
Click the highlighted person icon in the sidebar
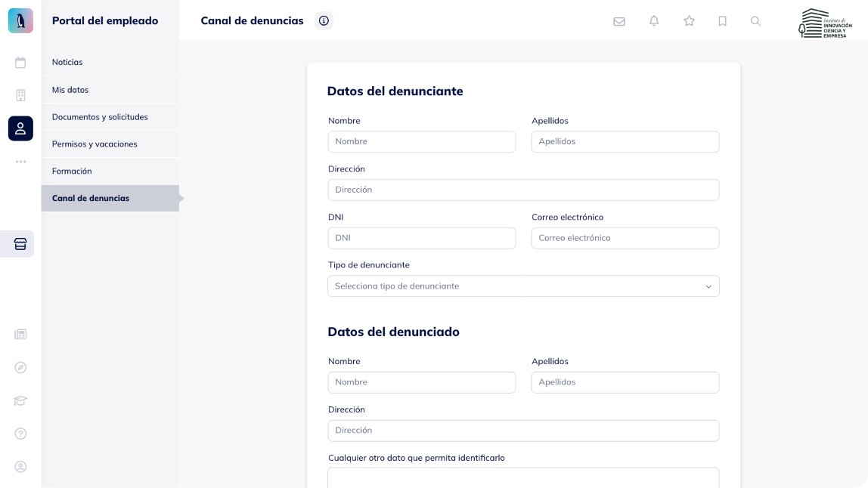(x=20, y=128)
